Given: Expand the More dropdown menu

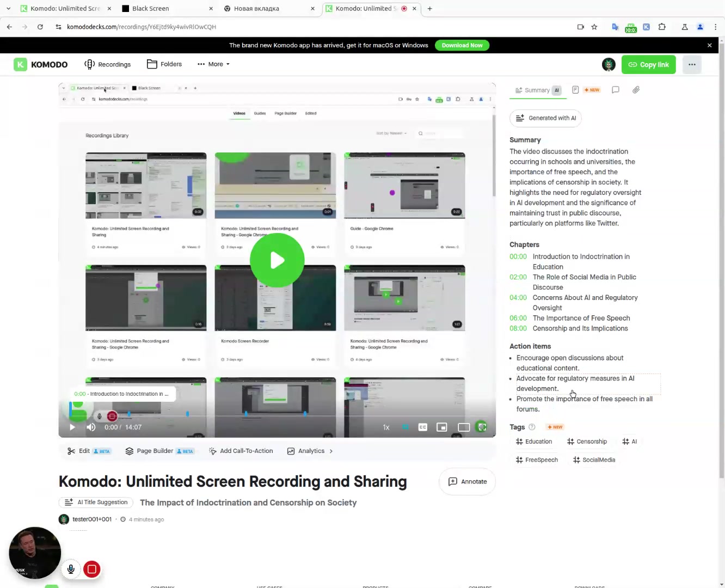Looking at the screenshot, I should (213, 64).
